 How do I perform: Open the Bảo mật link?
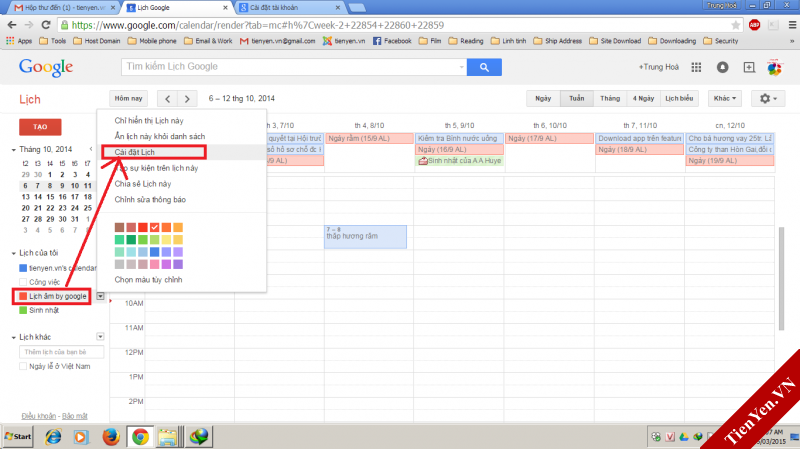pyautogui.click(x=74, y=416)
